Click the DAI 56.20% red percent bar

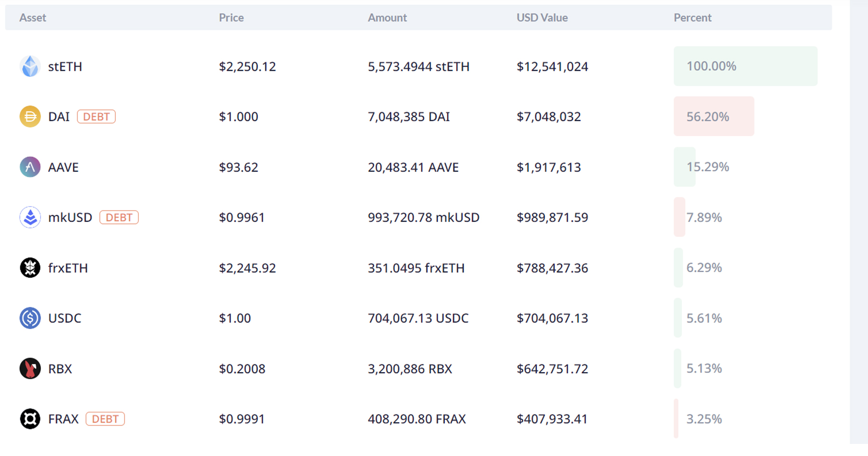[714, 117]
